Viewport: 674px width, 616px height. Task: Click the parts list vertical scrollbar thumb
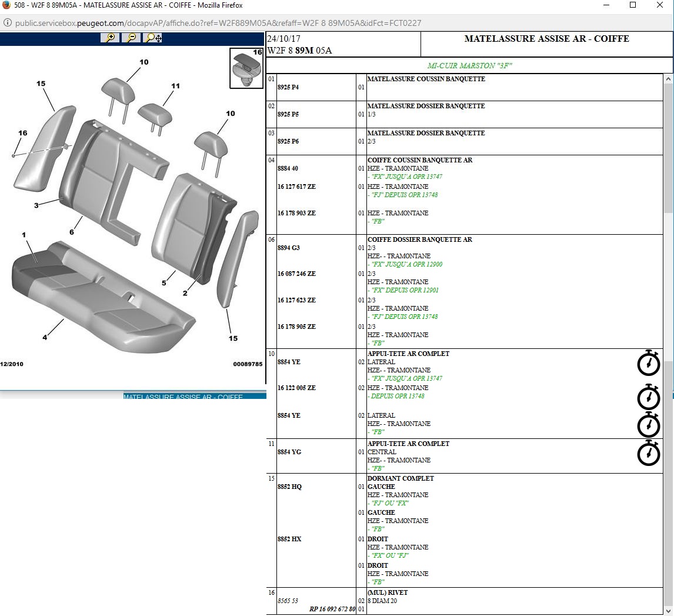point(668,148)
